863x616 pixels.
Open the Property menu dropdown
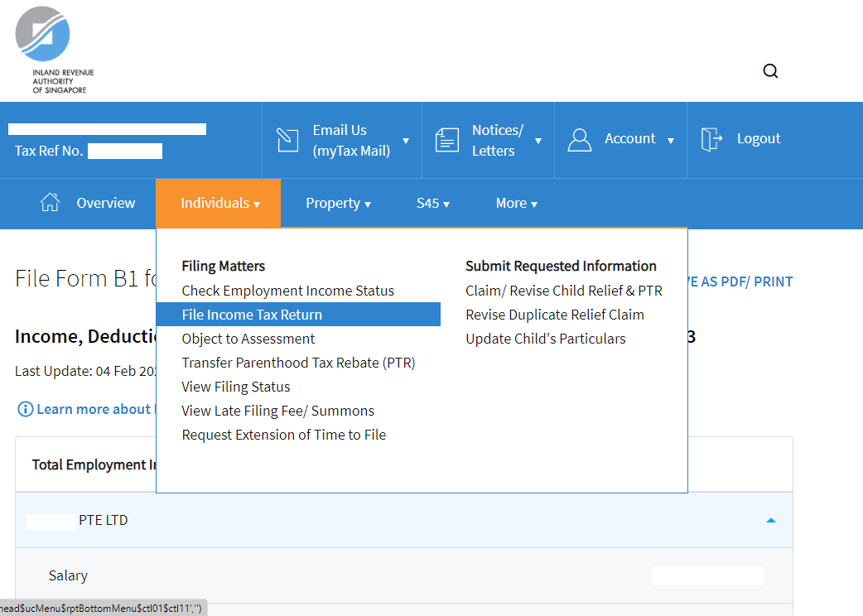[x=338, y=204]
